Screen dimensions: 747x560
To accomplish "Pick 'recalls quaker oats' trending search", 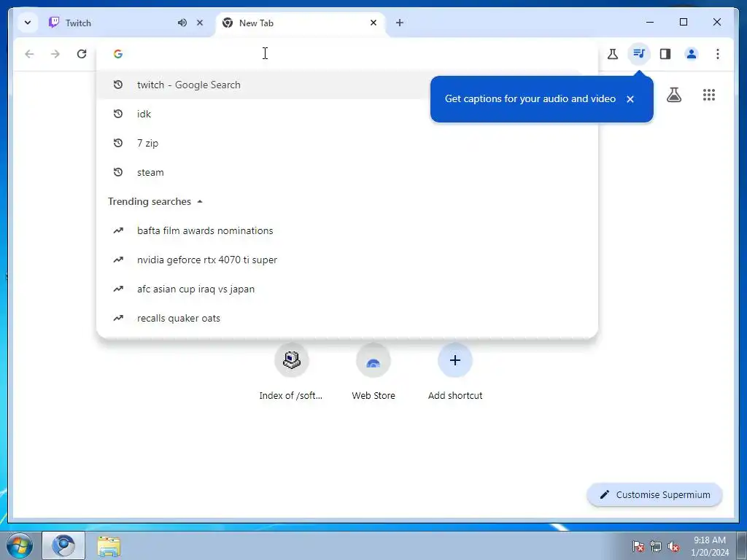I will coord(347,318).
